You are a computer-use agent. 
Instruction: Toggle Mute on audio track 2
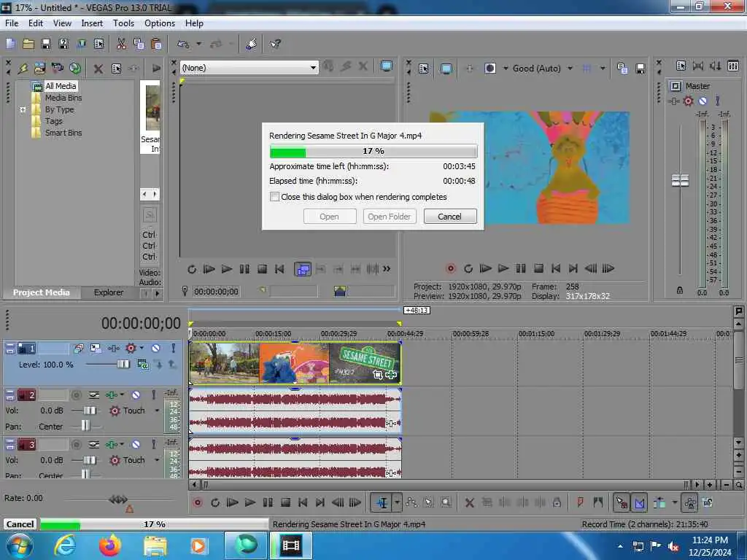tap(136, 395)
